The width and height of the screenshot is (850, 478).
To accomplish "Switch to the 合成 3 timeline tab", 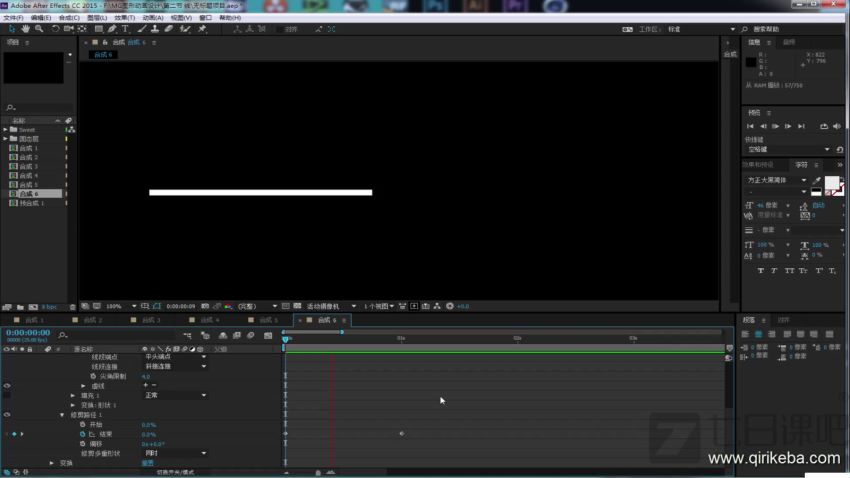I will (x=149, y=320).
